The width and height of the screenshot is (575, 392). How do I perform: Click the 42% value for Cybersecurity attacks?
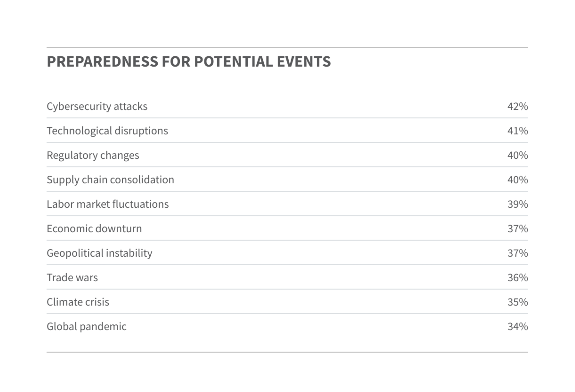point(518,106)
